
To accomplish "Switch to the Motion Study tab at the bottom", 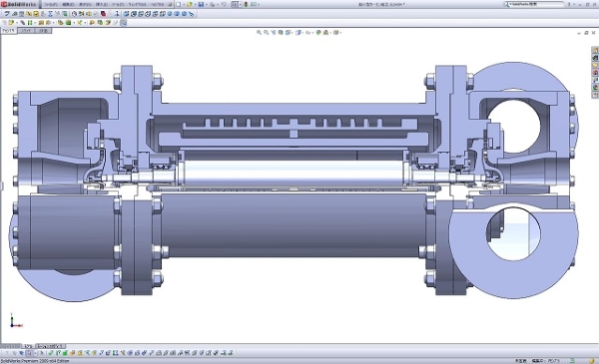I will 50,346.
